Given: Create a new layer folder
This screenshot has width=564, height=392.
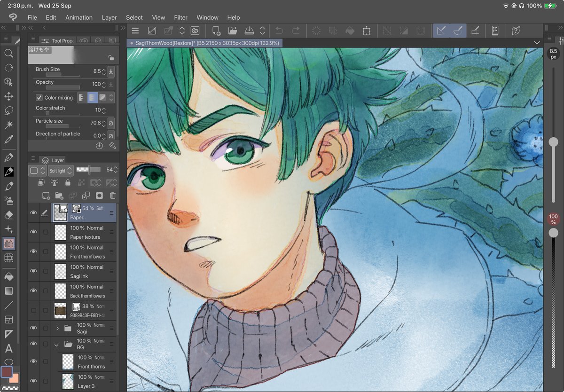Looking at the screenshot, I should tap(59, 196).
